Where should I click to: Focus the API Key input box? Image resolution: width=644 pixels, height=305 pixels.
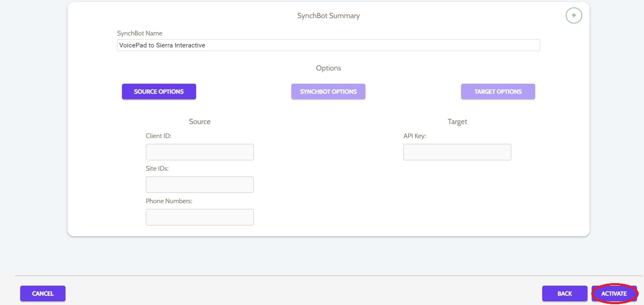(457, 152)
